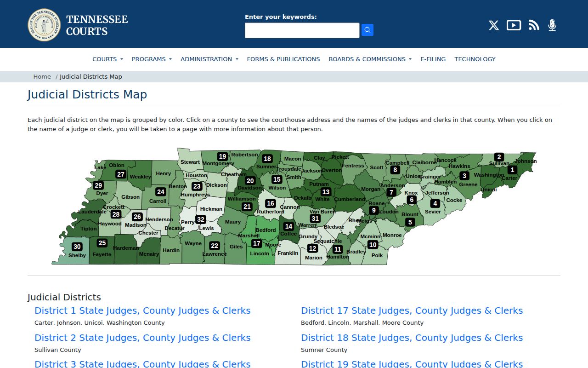Click Cumberland county on the map
Viewport: 588px width, 368px height.
pyautogui.click(x=350, y=199)
